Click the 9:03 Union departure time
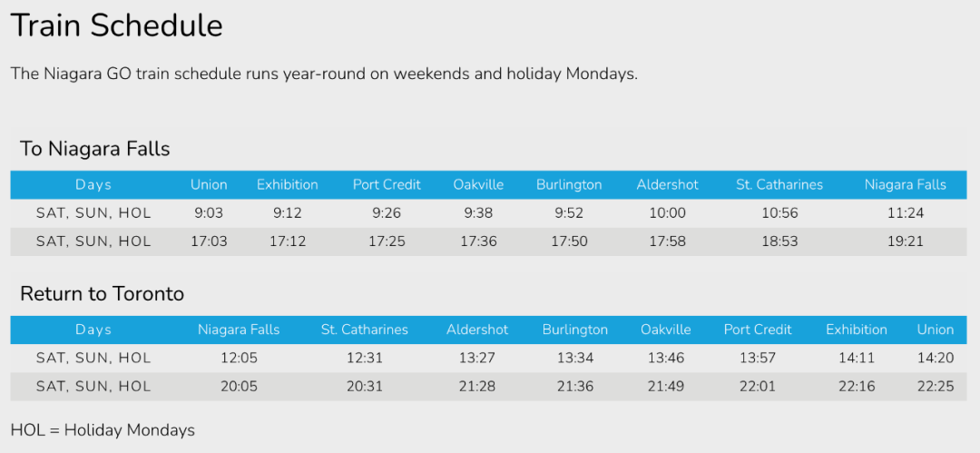 click(209, 213)
